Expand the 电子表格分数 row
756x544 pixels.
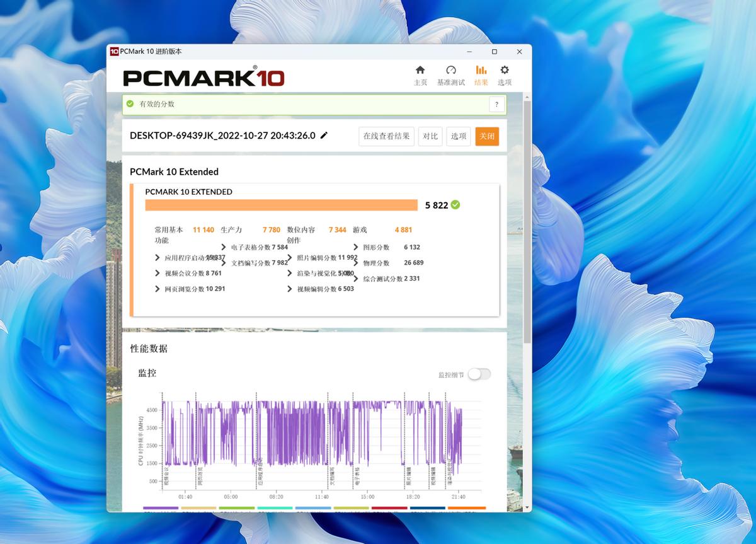[x=224, y=247]
